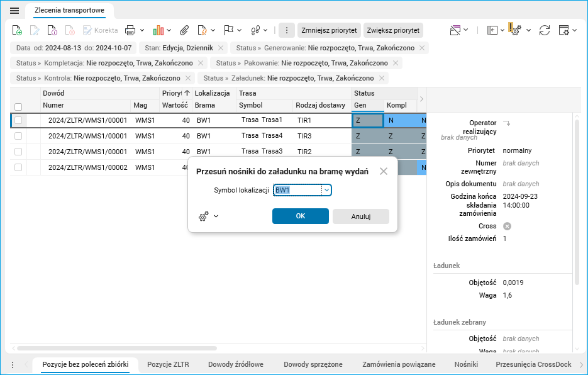Remove the Status Kompletacja filter chip
This screenshot has height=375, width=588.
pyautogui.click(x=201, y=63)
